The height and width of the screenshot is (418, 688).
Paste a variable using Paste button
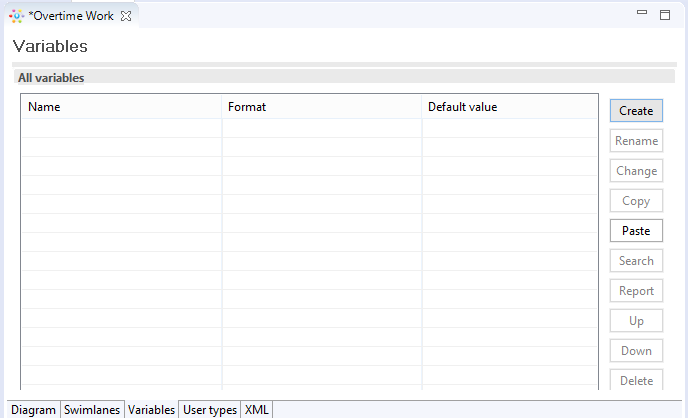click(x=636, y=231)
